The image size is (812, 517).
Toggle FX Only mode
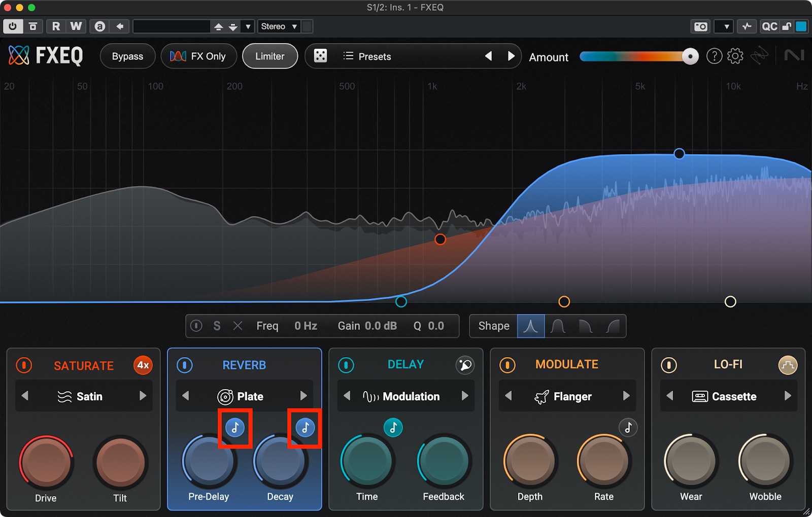coord(198,56)
